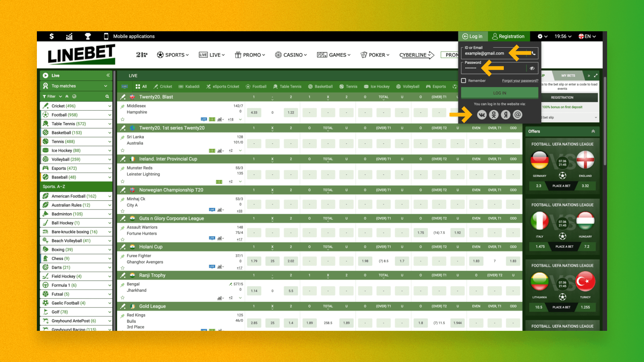Screen dimensions: 644x362
Task: Open stats chart icon for Sri Lanka match
Action: (220, 151)
